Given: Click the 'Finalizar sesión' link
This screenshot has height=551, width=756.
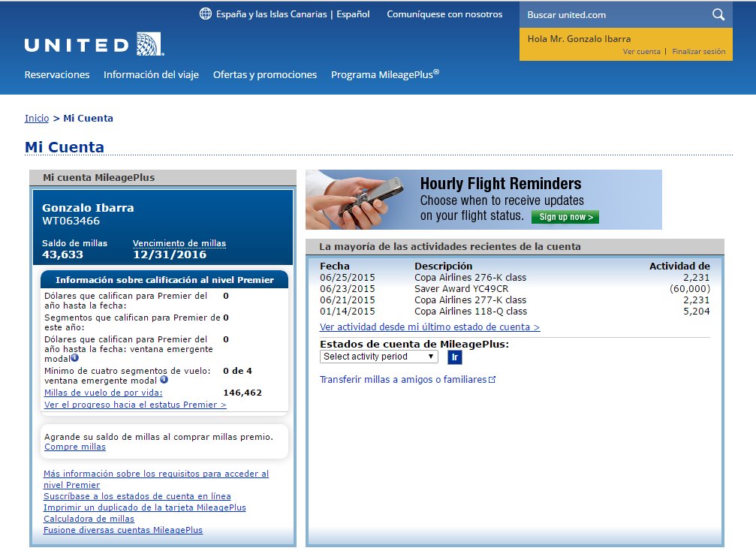Looking at the screenshot, I should [x=699, y=52].
